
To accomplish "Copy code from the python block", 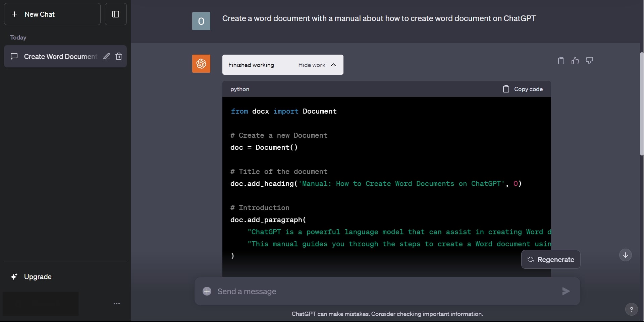I will [523, 89].
